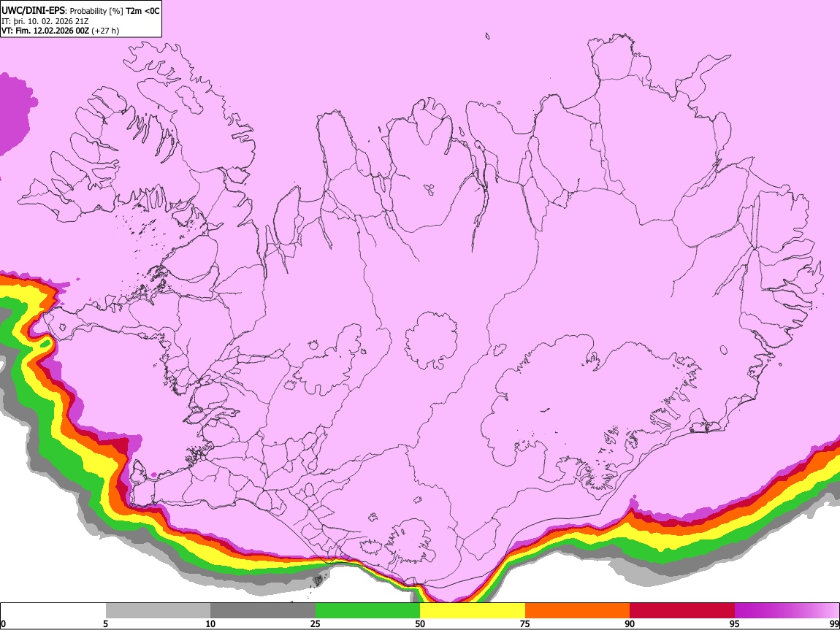Click the yellow 50–75% legend swatch
Viewport: 840px width, 630px height.
click(473, 611)
